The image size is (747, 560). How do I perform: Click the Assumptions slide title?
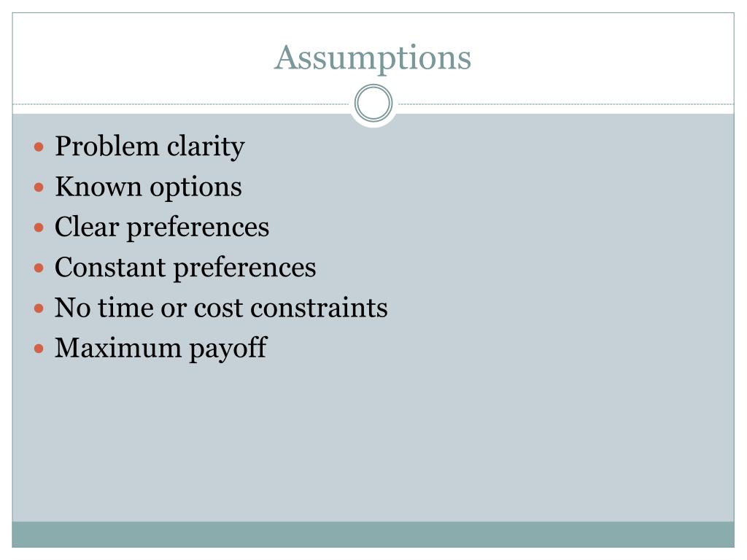373,58
